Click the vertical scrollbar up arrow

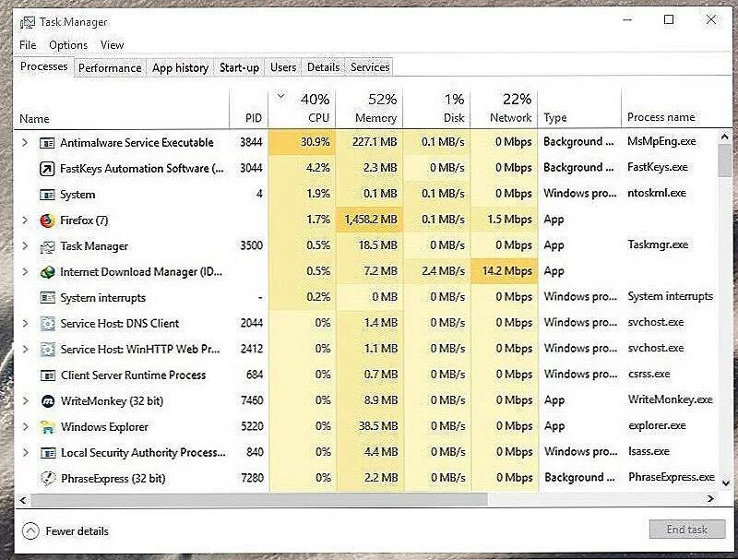point(725,137)
